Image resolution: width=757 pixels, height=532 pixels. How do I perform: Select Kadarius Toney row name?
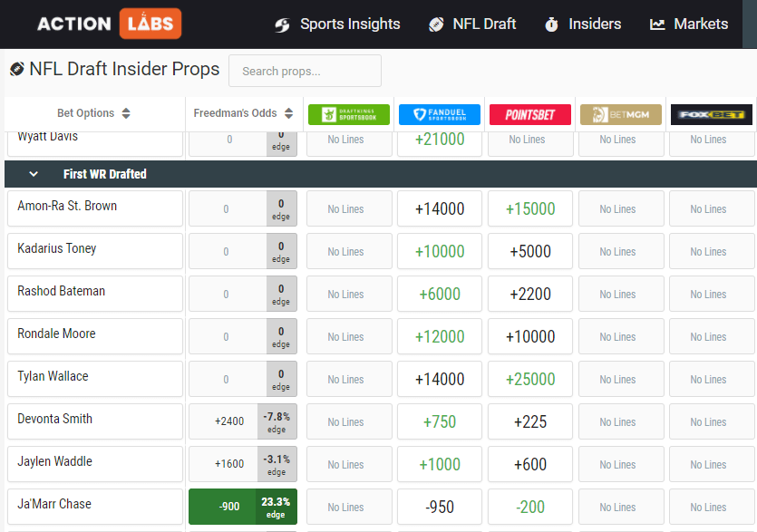coord(57,248)
